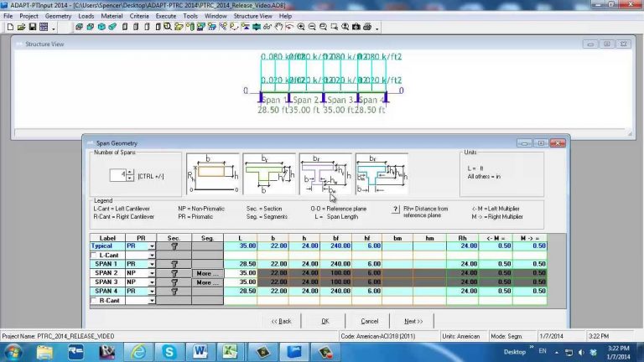Open the Geometry menu

pos(58,16)
